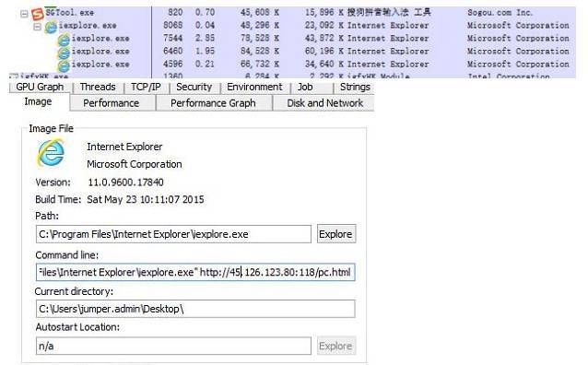
Task: Click the IE icon of process 6460
Action: click(64, 53)
